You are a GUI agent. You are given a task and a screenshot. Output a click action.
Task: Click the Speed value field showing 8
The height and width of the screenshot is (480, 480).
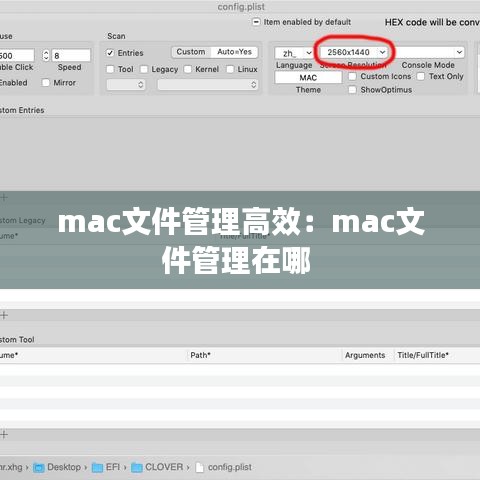tap(71, 55)
